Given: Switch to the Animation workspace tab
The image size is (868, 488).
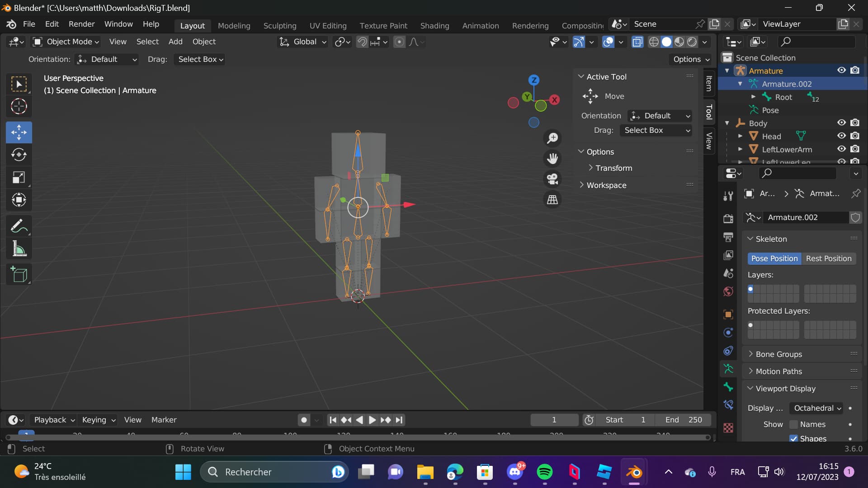Looking at the screenshot, I should click(480, 26).
